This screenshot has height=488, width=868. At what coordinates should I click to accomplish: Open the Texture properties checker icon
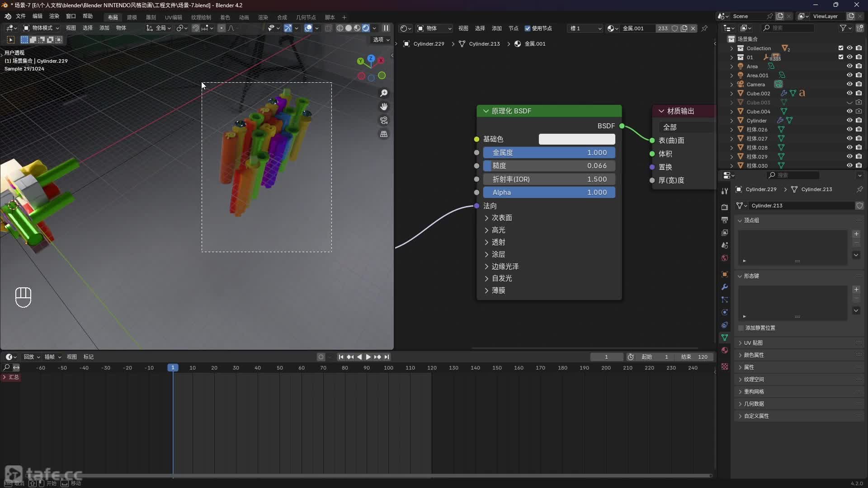click(725, 366)
